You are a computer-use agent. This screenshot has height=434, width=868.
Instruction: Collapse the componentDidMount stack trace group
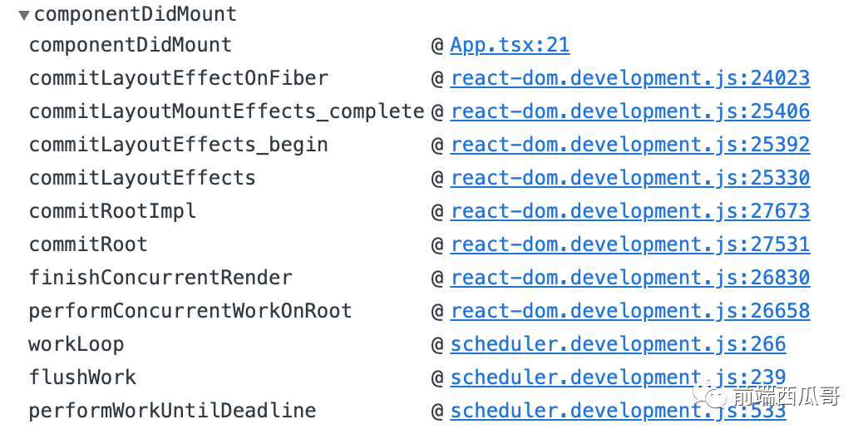(x=23, y=15)
